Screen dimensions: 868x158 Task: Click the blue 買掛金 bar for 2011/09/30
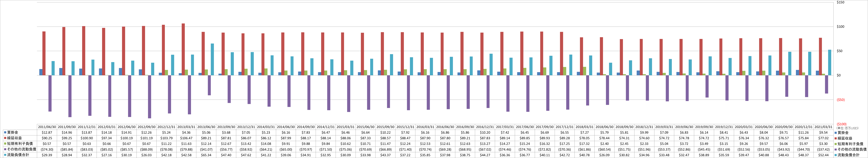[x=61, y=72]
